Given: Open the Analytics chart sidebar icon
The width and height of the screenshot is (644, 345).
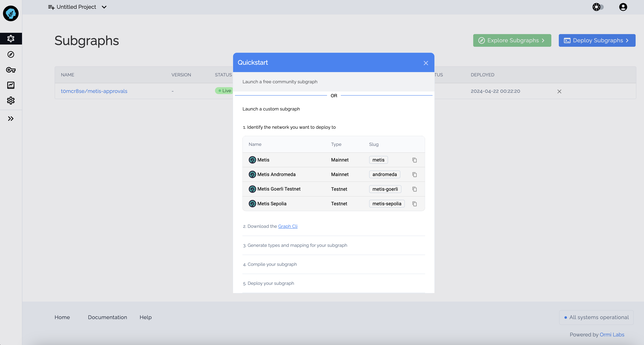Looking at the screenshot, I should click(11, 85).
